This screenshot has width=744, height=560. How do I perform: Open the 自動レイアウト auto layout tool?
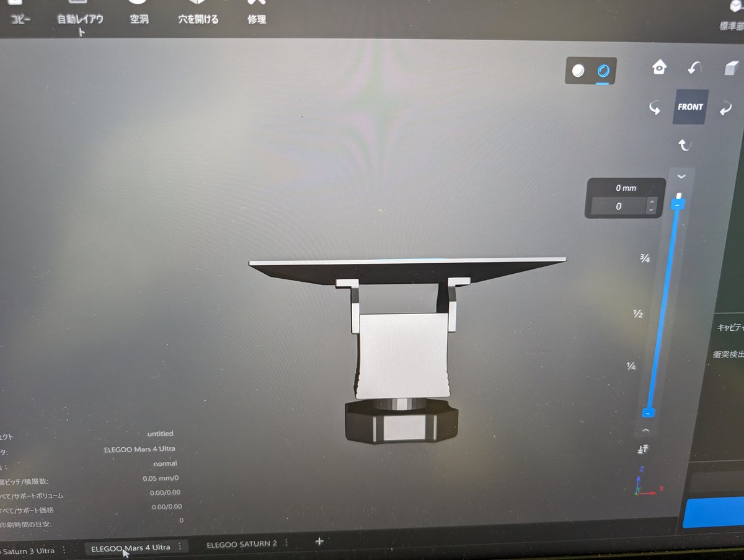tap(80, 19)
